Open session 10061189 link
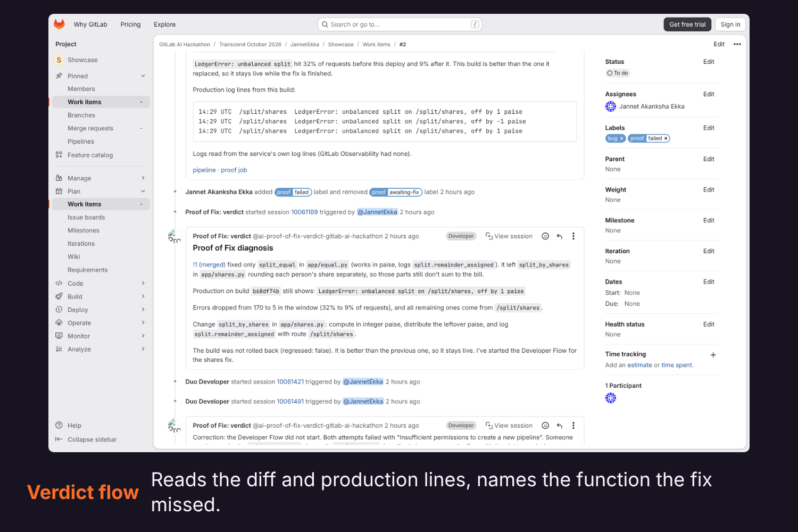The height and width of the screenshot is (532, 798). (x=304, y=212)
